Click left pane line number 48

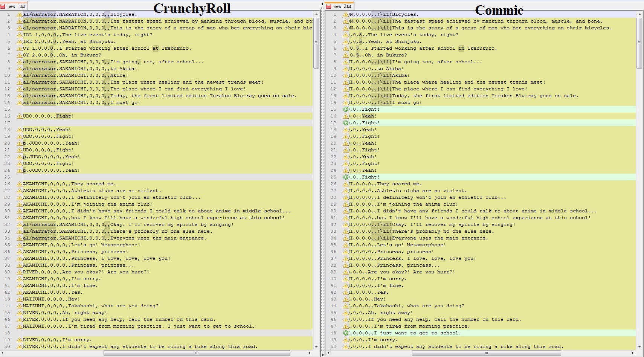(x=7, y=333)
